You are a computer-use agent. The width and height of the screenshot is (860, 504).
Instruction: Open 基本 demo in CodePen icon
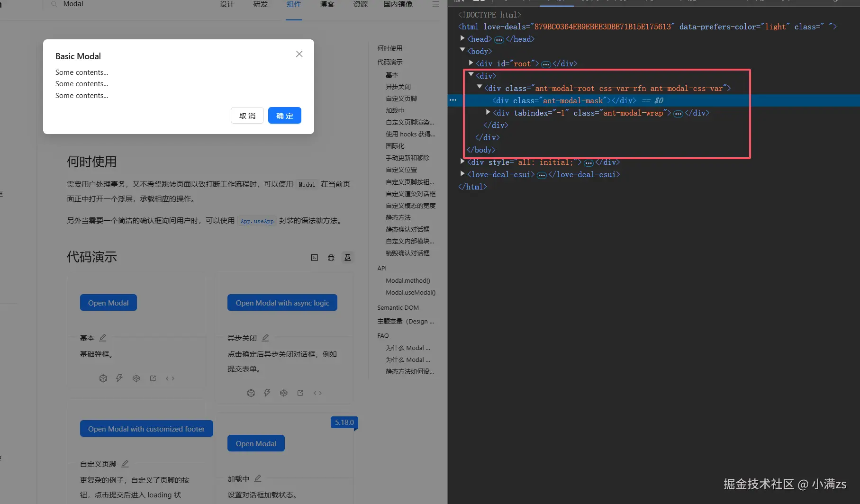pyautogui.click(x=136, y=378)
